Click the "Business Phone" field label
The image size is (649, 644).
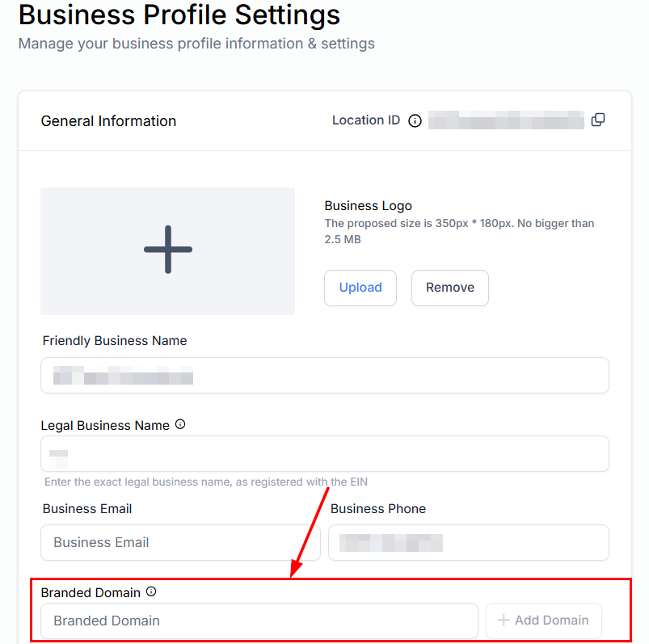378,509
